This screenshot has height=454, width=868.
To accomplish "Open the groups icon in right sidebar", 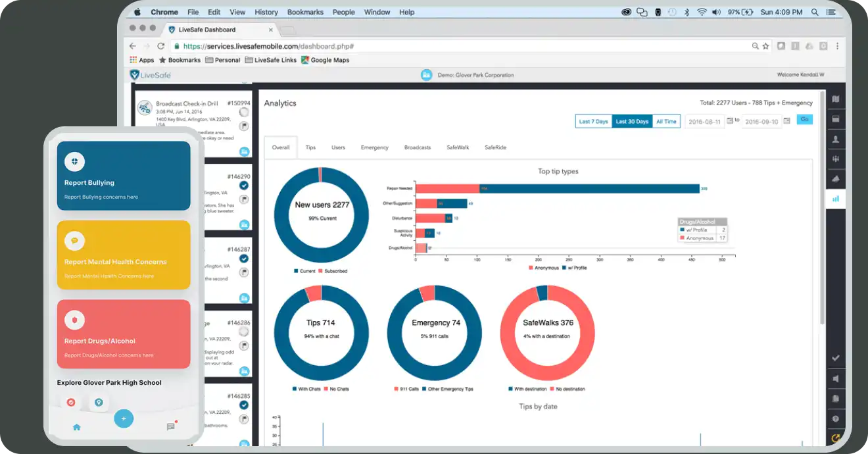I will click(x=836, y=159).
